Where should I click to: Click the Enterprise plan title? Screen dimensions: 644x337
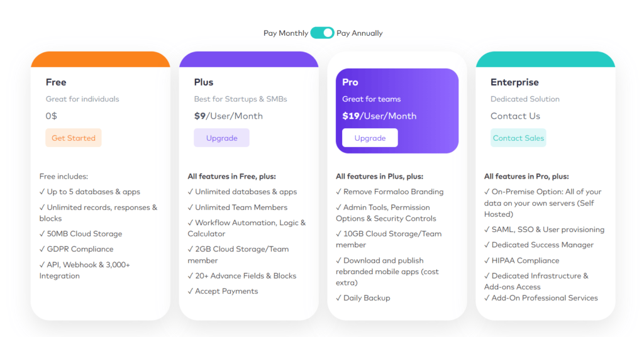514,82
